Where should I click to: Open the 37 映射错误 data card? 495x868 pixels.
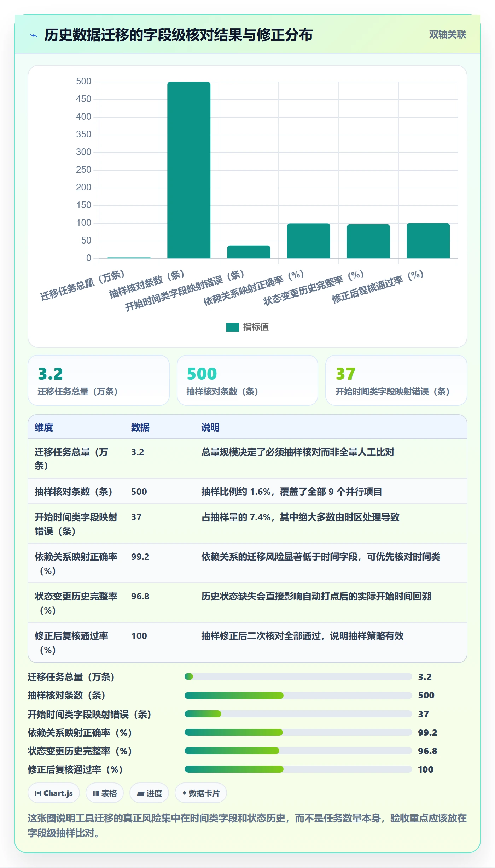click(x=396, y=380)
